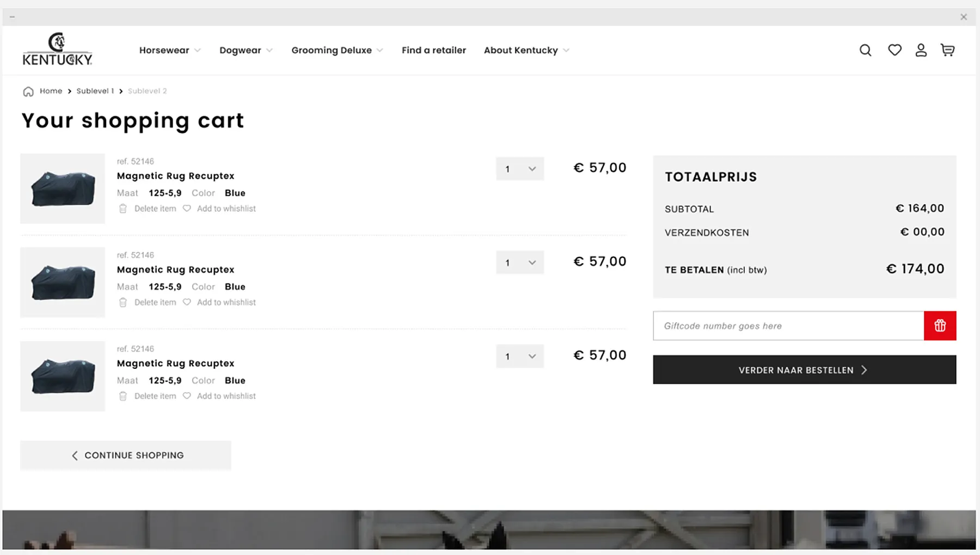The width and height of the screenshot is (980, 555).
Task: Click the Kentucky logo
Action: coord(57,50)
